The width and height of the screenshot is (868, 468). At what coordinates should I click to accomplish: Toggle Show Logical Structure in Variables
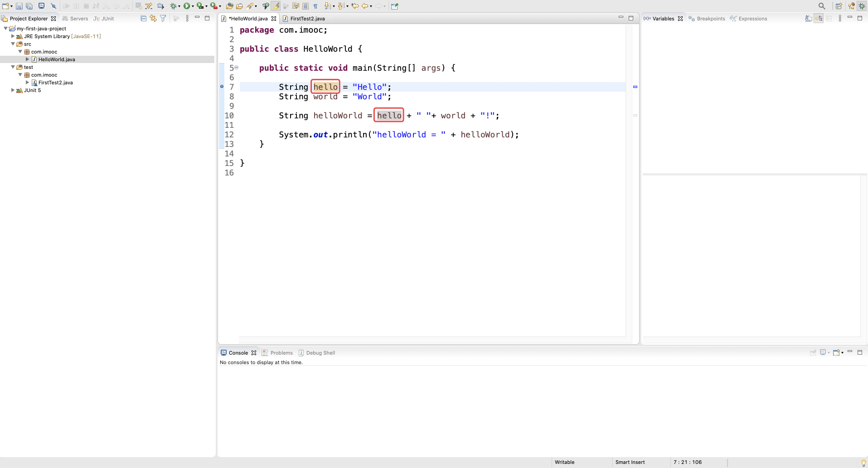coord(819,19)
